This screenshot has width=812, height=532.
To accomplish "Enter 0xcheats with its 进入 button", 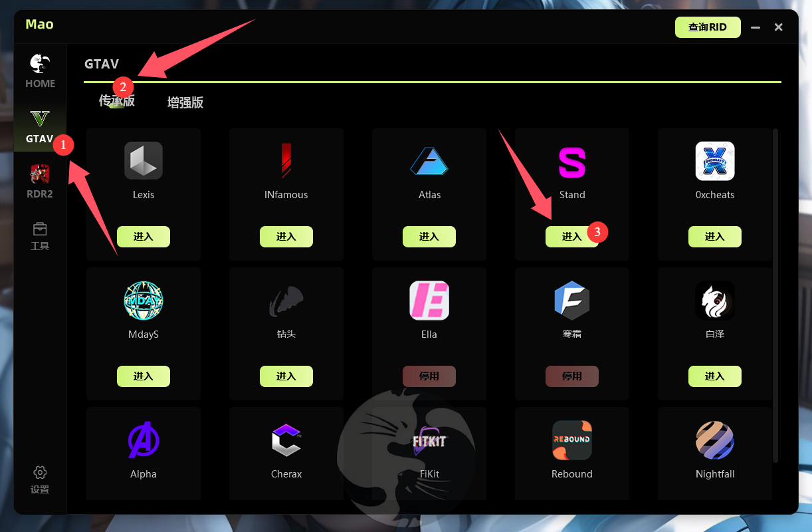I will 715,237.
